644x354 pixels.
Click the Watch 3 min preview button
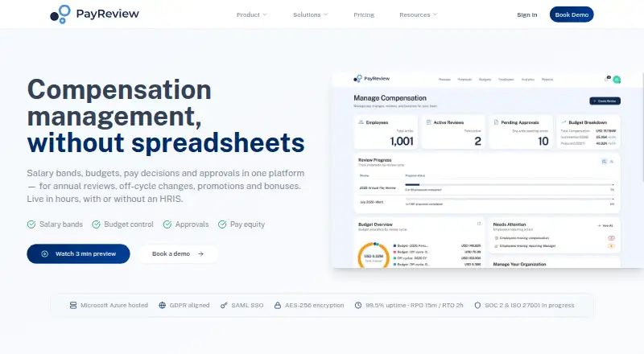[78, 253]
